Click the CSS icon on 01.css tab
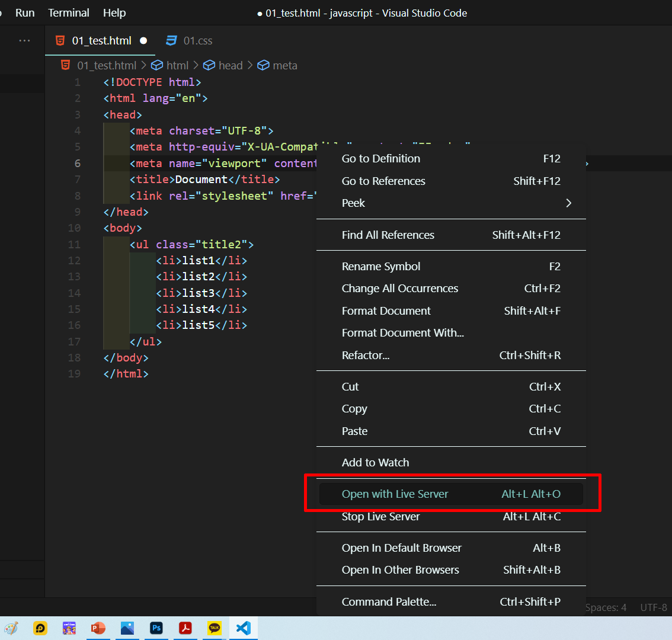This screenshot has height=640, width=672. pos(171,41)
